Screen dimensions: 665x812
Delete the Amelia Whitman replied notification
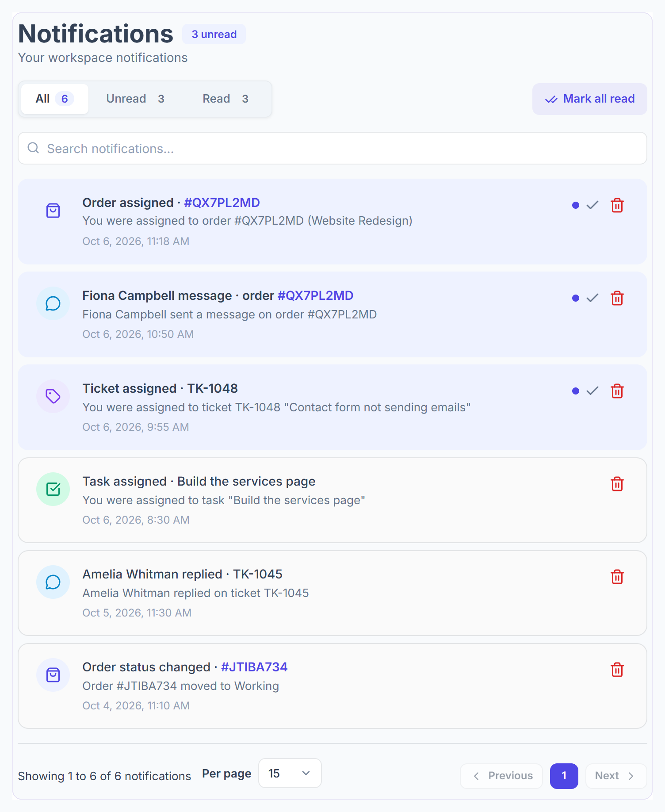pyautogui.click(x=617, y=577)
